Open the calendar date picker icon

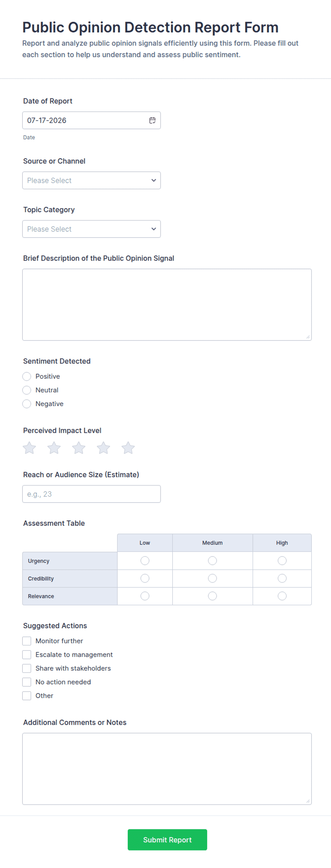pos(152,120)
